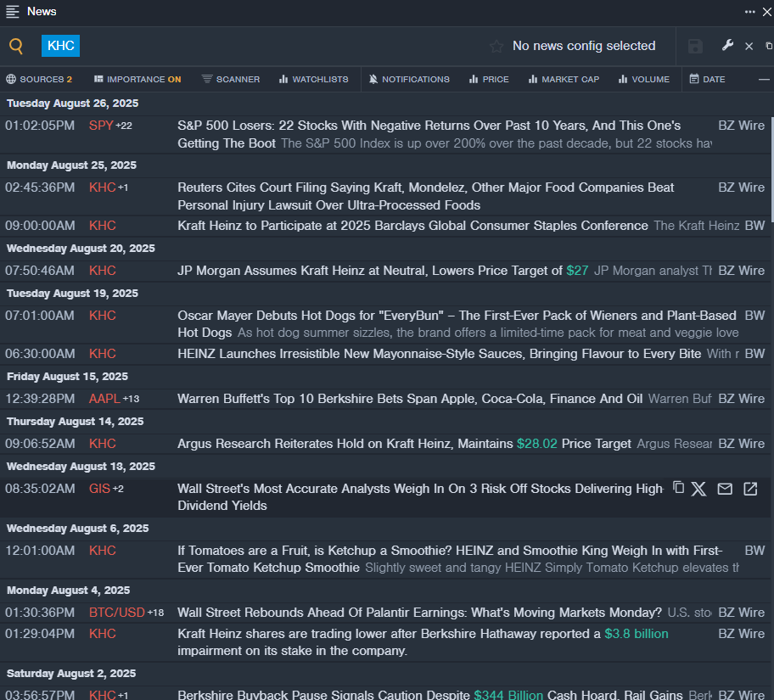This screenshot has height=700, width=774.
Task: Click BZ Wire source on S&P 500 Losers row
Action: pos(742,126)
